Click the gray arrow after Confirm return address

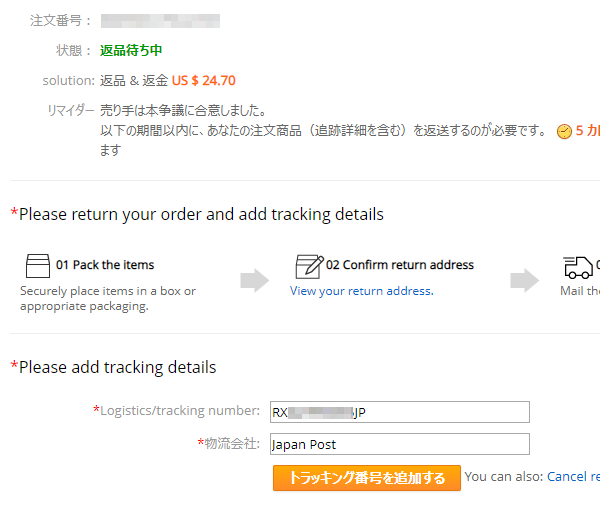(525, 280)
